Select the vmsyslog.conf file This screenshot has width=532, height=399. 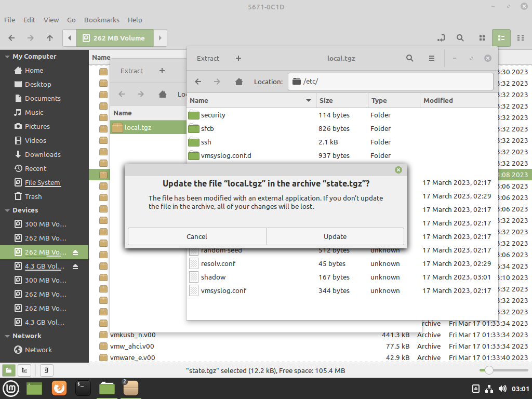coord(342,291)
